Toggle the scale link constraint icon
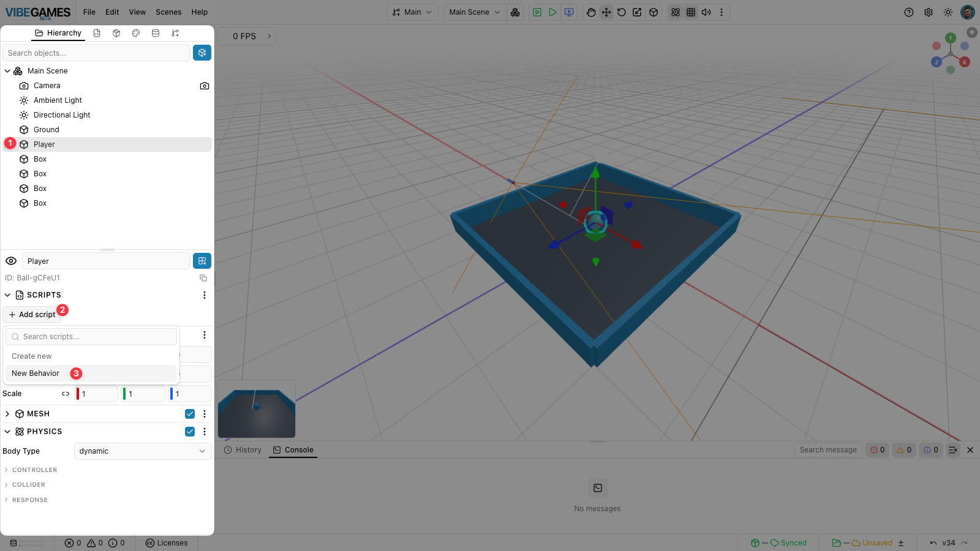980x551 pixels. [x=66, y=394]
